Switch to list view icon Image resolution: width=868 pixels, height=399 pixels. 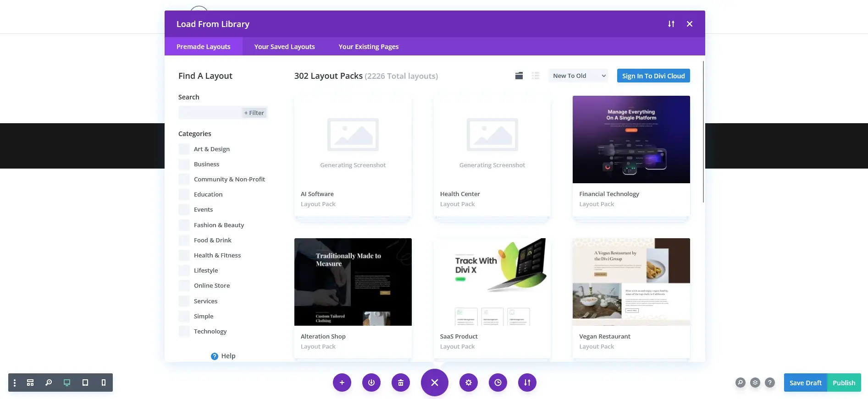536,76
